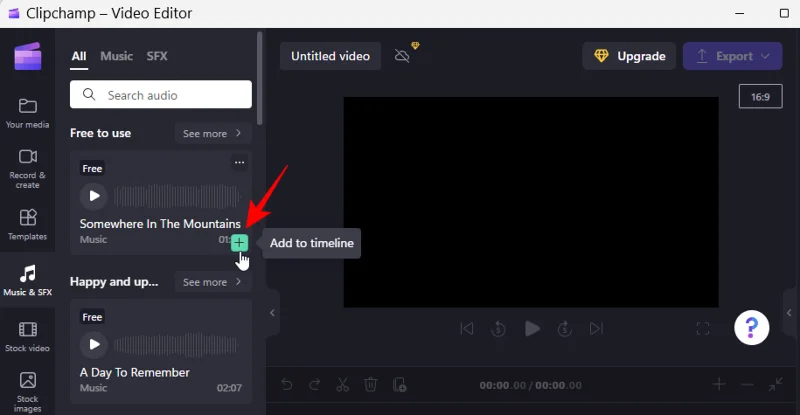Click the A Day To Remember waveform
This screenshot has width=800, height=415.
coord(177,345)
